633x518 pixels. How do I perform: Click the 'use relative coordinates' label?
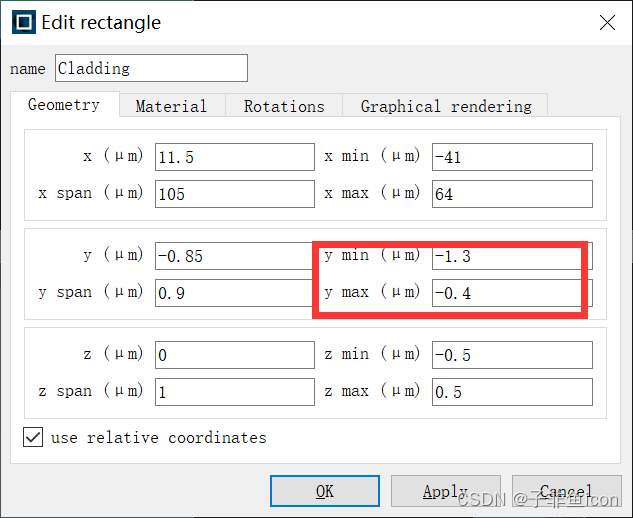159,438
